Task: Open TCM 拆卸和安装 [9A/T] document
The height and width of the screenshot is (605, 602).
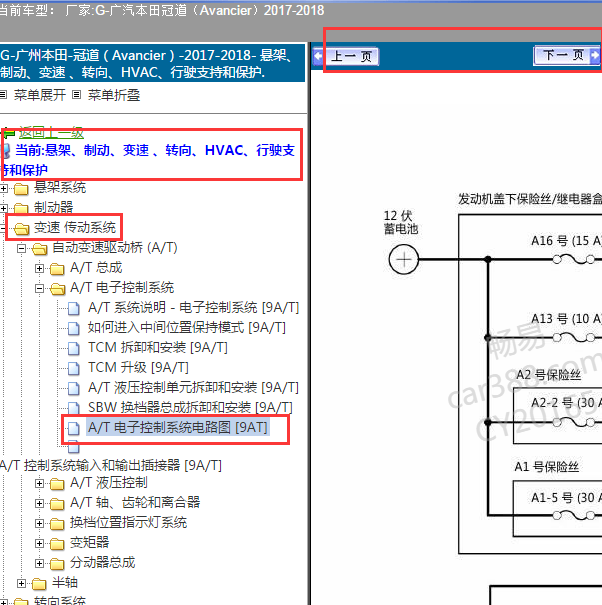Action: (x=157, y=348)
